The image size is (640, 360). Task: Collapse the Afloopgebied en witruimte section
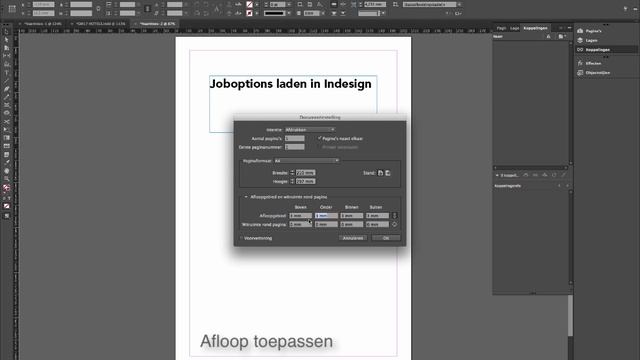point(246,197)
